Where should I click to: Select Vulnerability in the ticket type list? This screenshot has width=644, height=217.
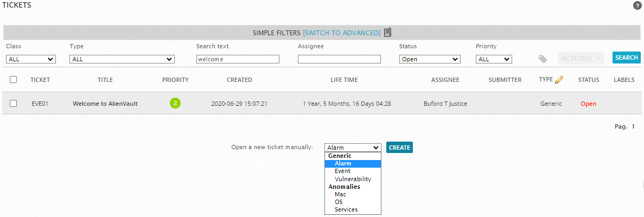353,179
